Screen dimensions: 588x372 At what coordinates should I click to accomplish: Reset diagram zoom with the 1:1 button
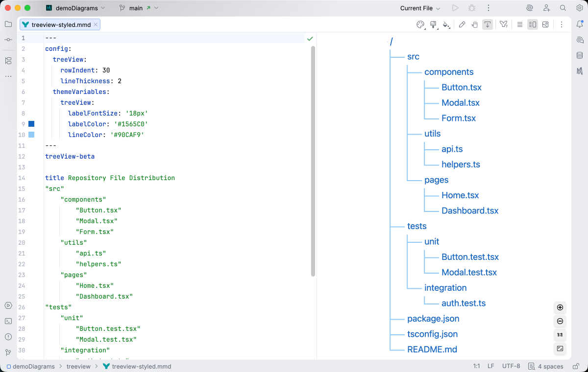(x=560, y=335)
